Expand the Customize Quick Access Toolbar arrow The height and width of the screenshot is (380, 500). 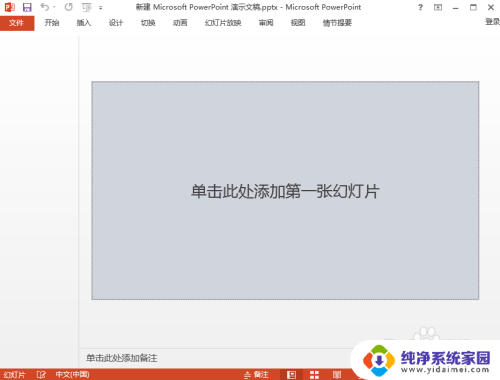100,7
